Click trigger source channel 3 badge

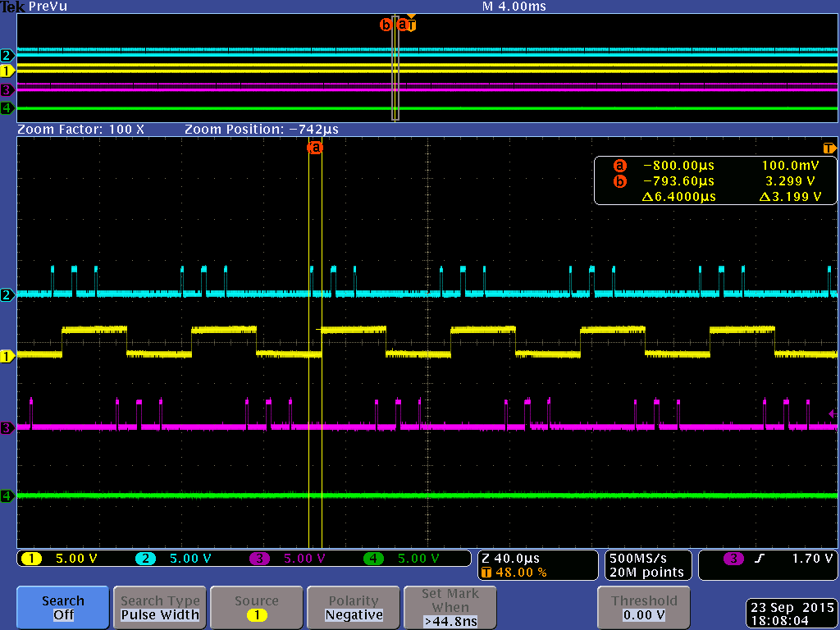click(733, 559)
